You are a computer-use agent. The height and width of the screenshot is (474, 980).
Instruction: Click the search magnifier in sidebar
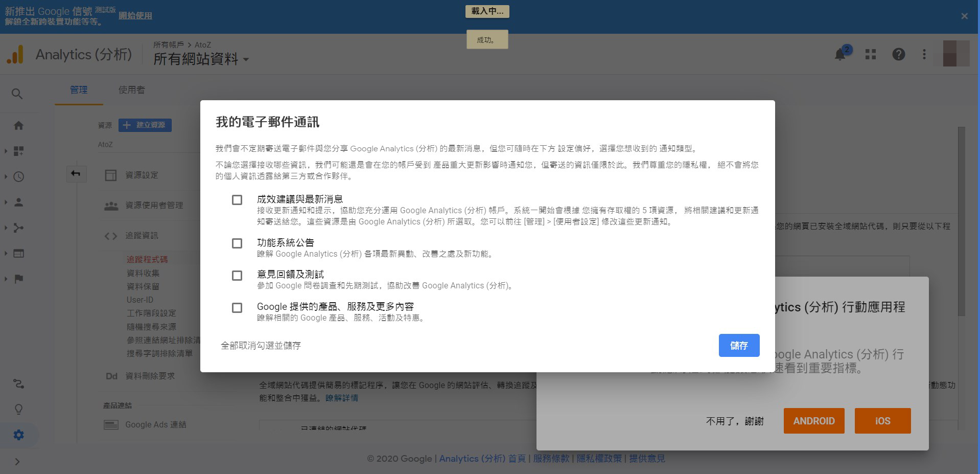click(x=17, y=94)
